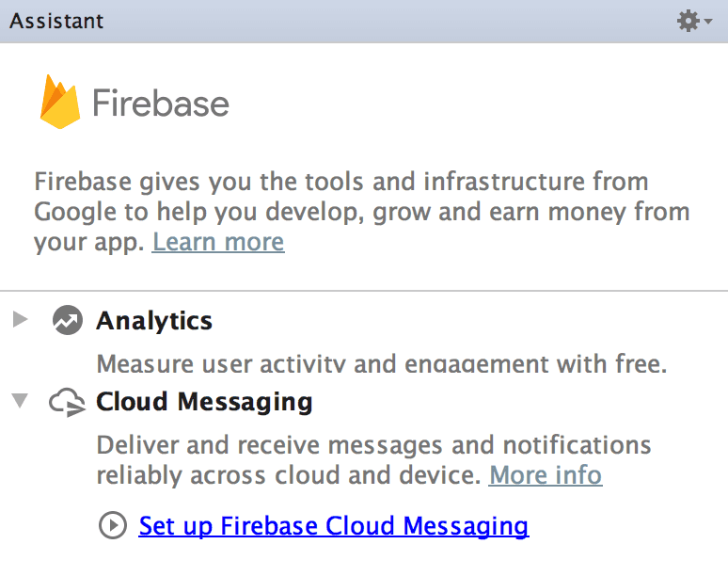728x576 pixels.
Task: Open Set up Firebase Cloud Messaging link
Action: pos(334,526)
